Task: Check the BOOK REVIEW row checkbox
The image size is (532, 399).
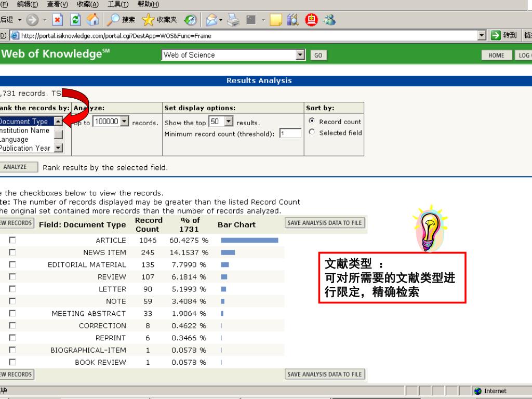Action: [x=12, y=362]
